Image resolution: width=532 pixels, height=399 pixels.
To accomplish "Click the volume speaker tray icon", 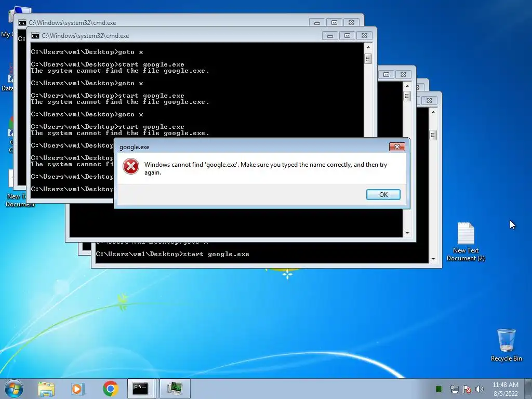I will click(480, 389).
